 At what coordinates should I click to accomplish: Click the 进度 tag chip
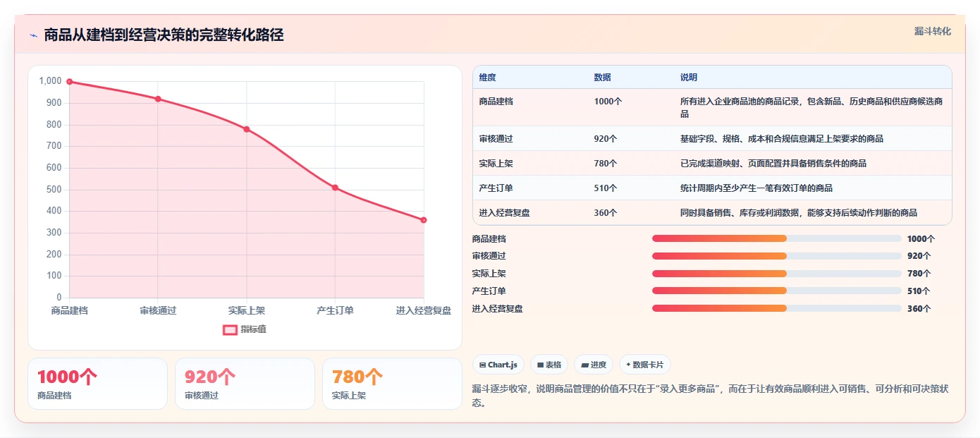(594, 365)
